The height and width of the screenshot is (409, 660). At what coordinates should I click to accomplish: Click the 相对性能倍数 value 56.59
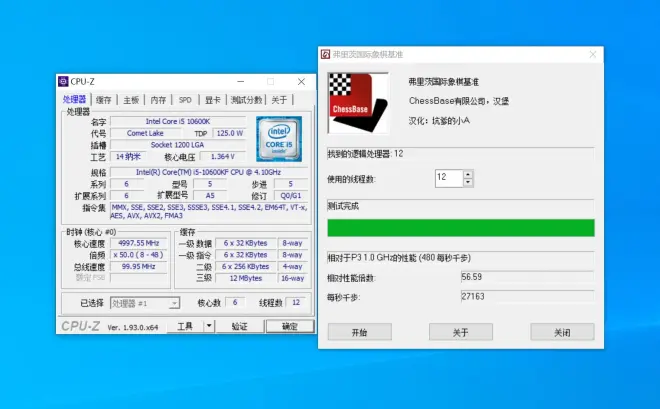(527, 277)
